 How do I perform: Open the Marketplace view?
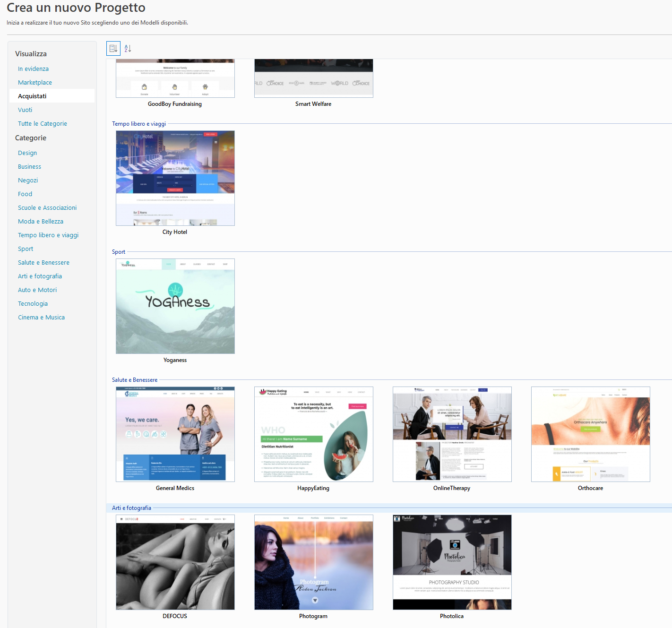35,82
